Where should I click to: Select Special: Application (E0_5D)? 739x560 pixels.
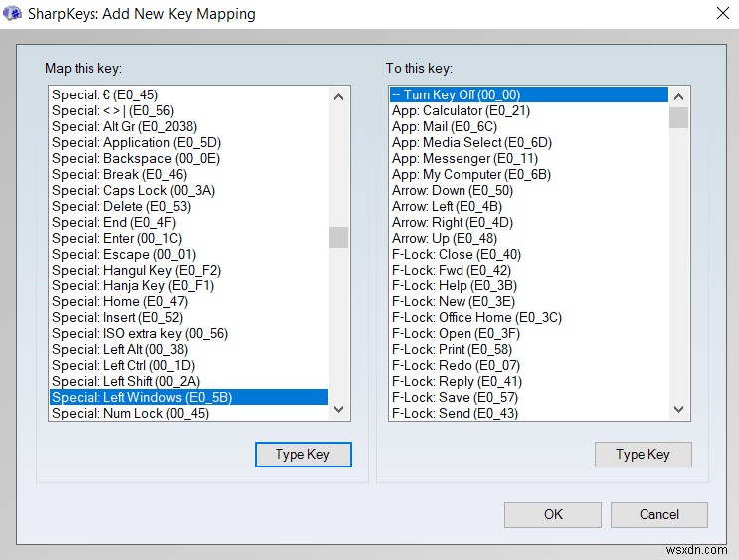[x=189, y=143]
